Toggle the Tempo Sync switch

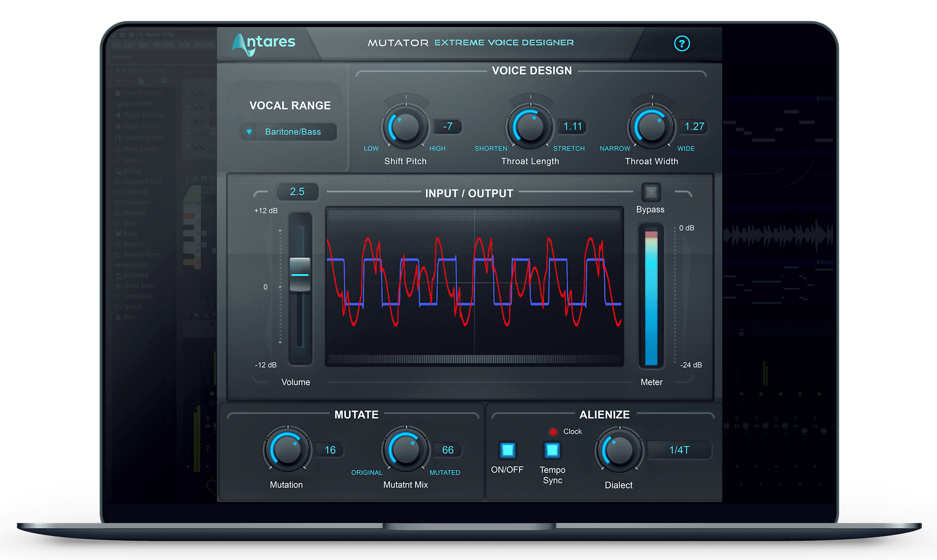tap(552, 450)
